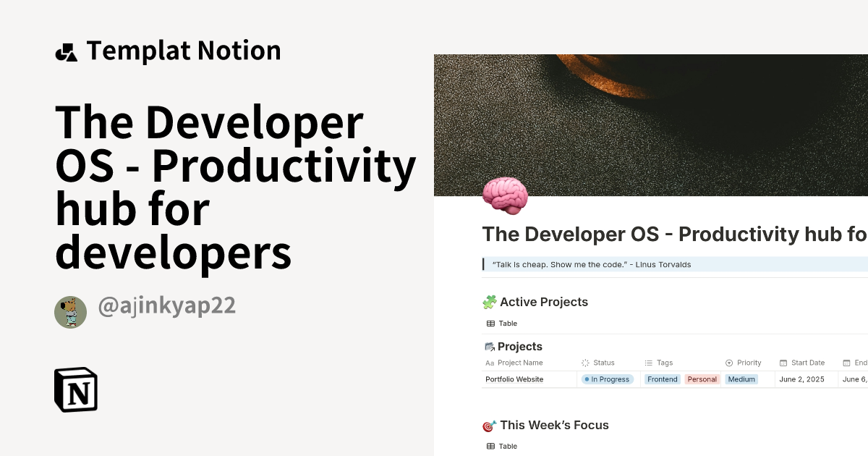Open the @ajinkyap22 profile link
The width and height of the screenshot is (868, 456).
[166, 306]
